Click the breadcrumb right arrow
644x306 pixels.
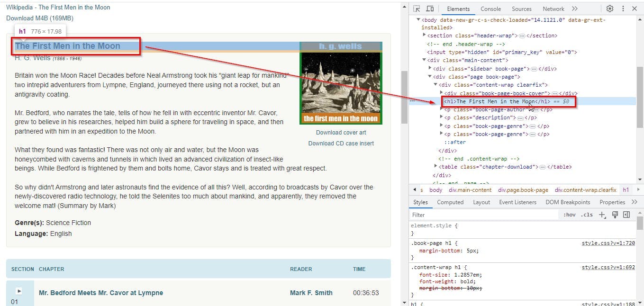coord(639,190)
